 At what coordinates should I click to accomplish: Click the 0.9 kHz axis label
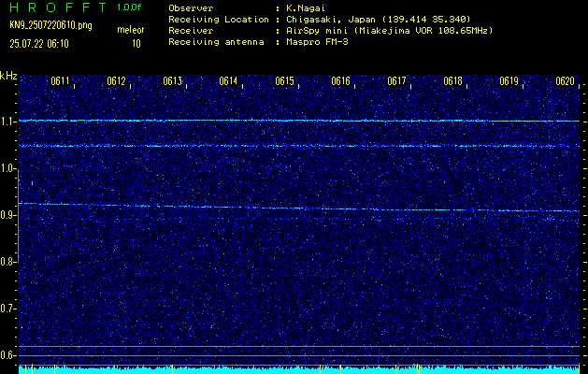click(8, 215)
